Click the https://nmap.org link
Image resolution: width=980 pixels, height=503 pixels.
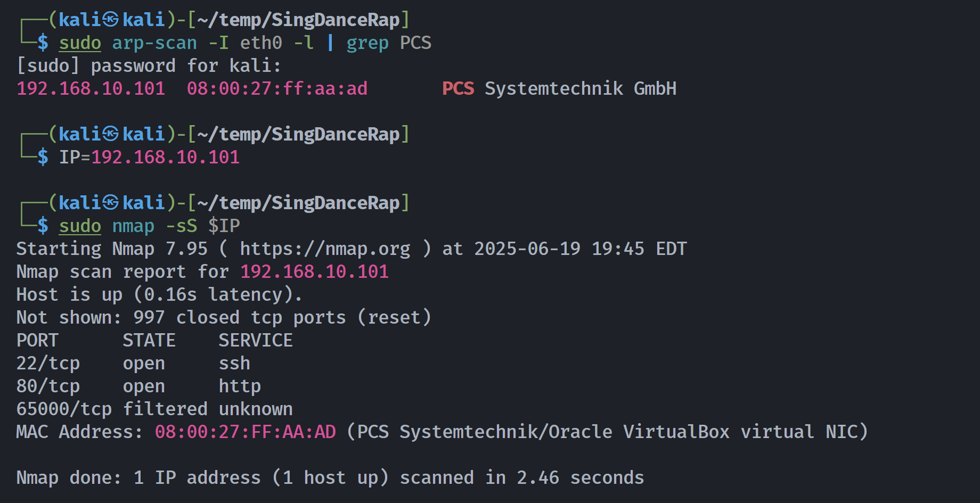click(325, 249)
